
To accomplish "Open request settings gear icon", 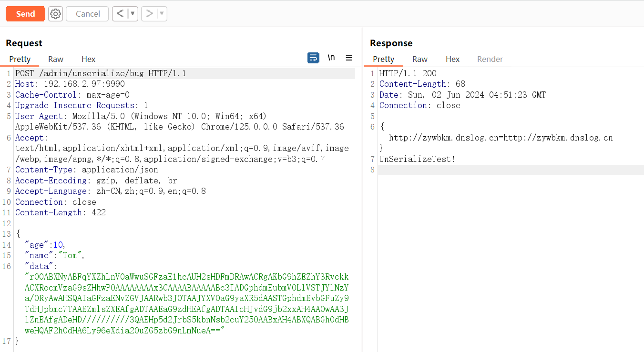I will tap(56, 14).
